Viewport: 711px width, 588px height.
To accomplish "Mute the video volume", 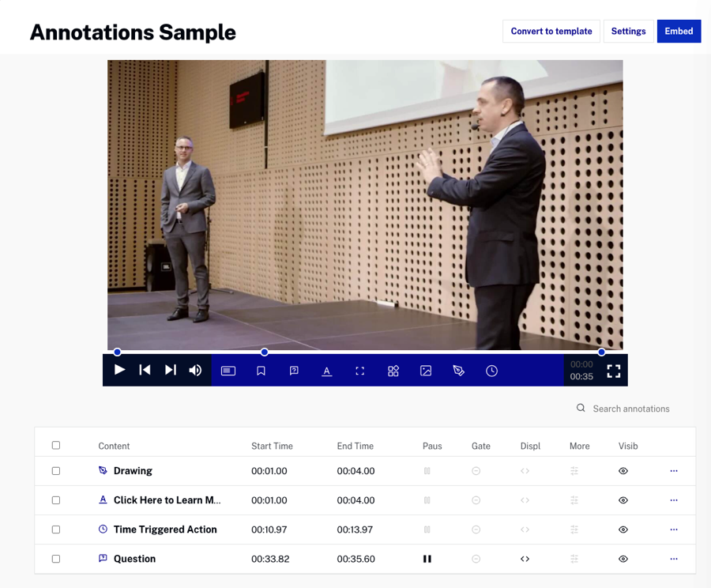I will (x=195, y=370).
